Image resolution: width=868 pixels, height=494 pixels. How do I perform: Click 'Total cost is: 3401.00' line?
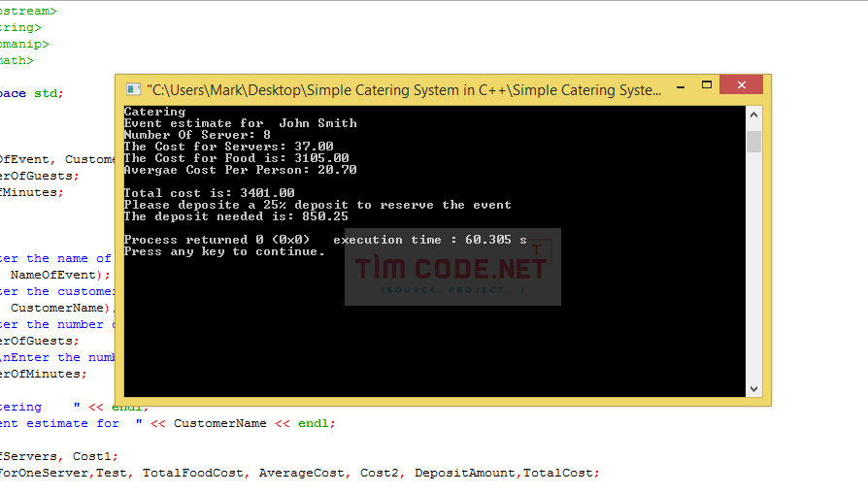click(210, 193)
